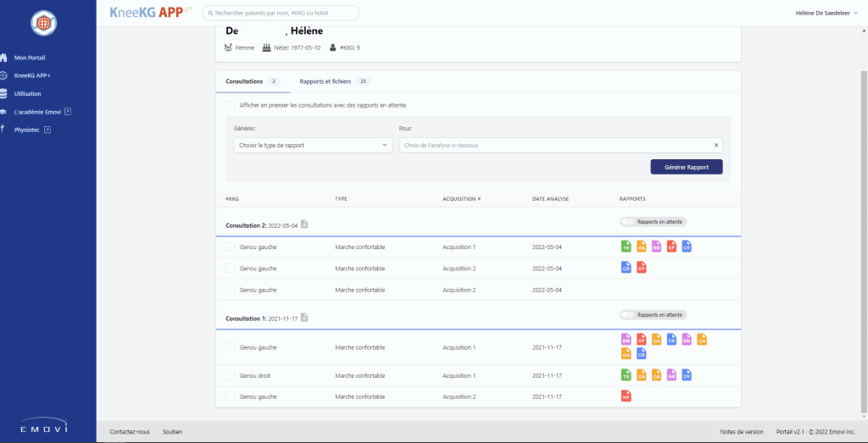Select the Genou droit row checkbox
This screenshot has width=868, height=443.
pos(230,375)
